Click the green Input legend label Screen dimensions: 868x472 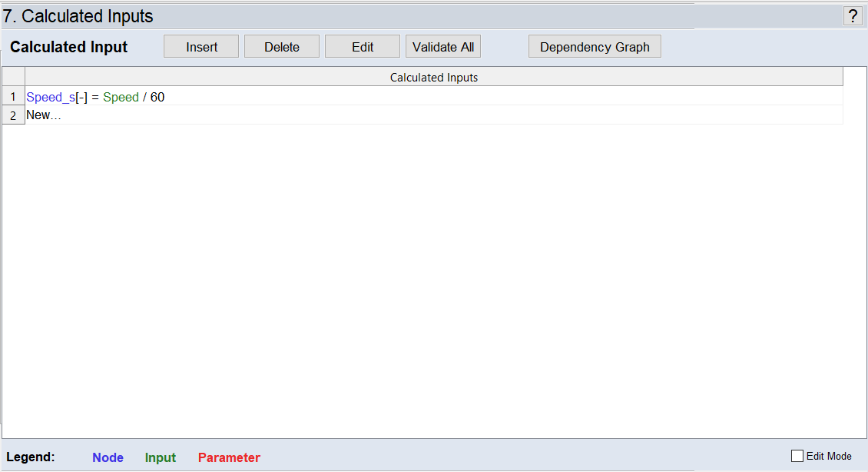click(161, 457)
